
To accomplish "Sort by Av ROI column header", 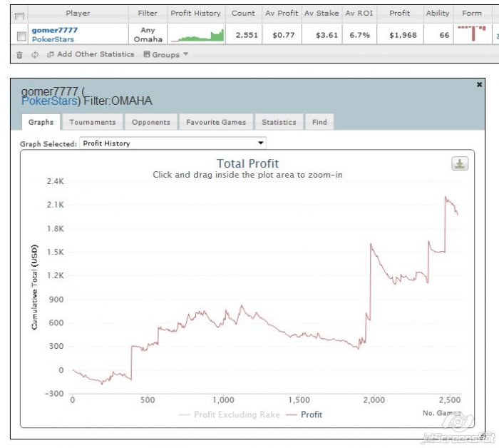I will (x=359, y=14).
